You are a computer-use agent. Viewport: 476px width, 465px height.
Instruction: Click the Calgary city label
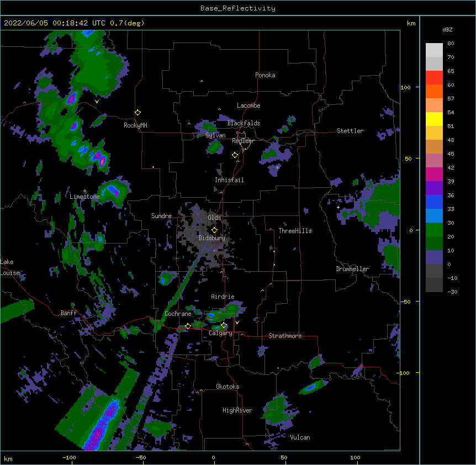[x=220, y=333]
